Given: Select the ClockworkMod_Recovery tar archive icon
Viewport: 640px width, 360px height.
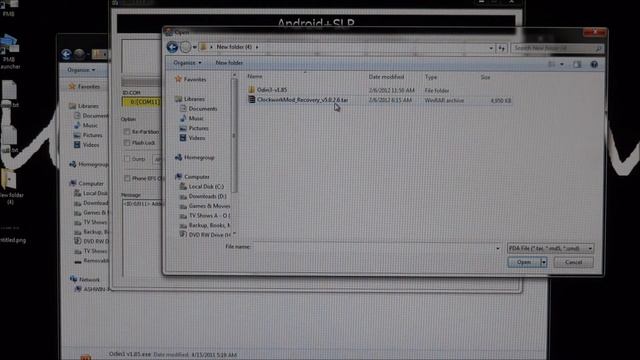Looking at the screenshot, I should coord(252,100).
